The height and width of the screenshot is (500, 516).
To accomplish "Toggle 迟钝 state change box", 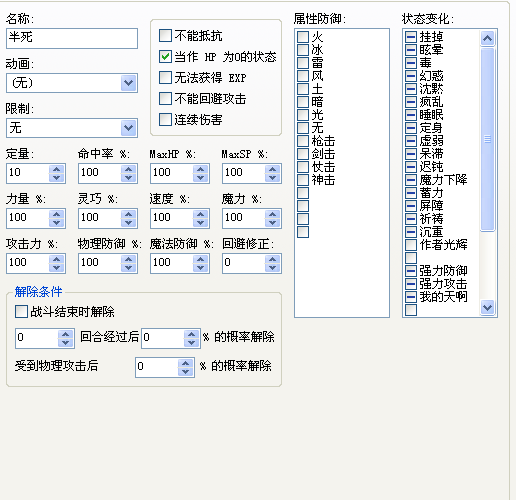I will click(x=411, y=167).
